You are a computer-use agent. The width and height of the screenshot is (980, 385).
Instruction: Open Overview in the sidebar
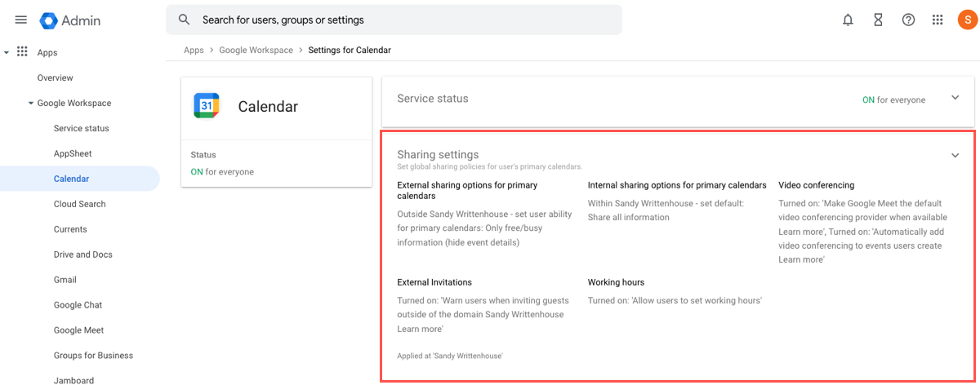(x=56, y=77)
